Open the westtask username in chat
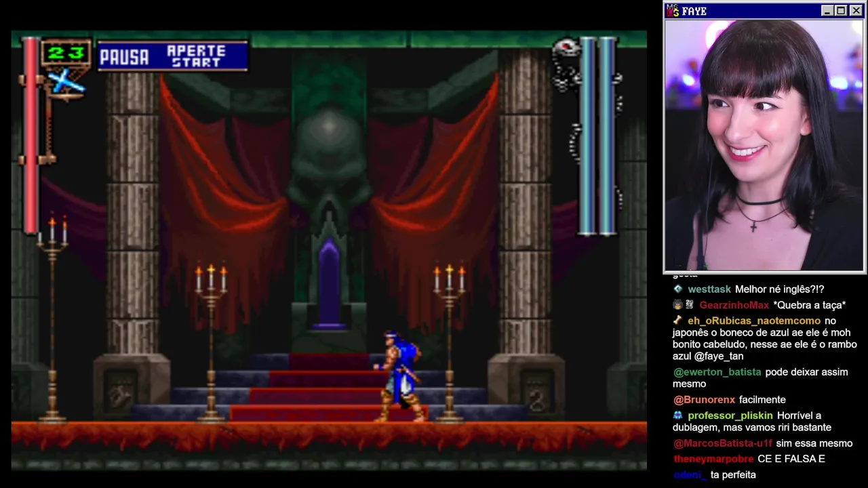Viewport: 868px width, 488px height. (709, 289)
